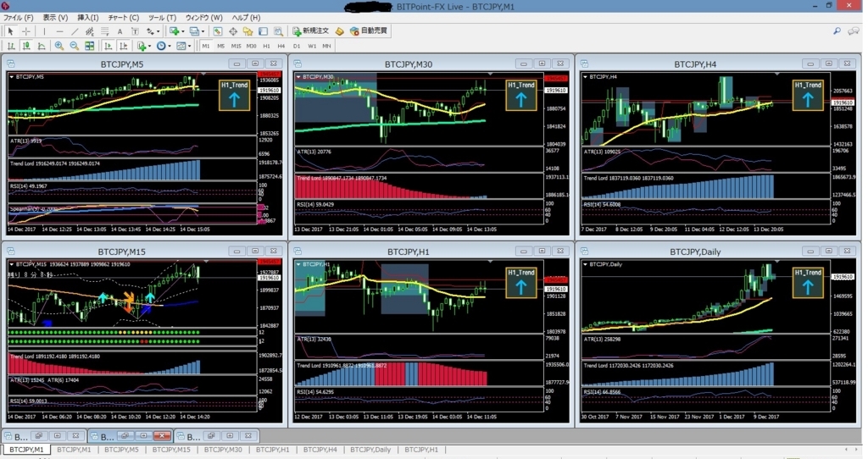
Task: Open the Navigator star-folder icon
Action: coord(248,31)
